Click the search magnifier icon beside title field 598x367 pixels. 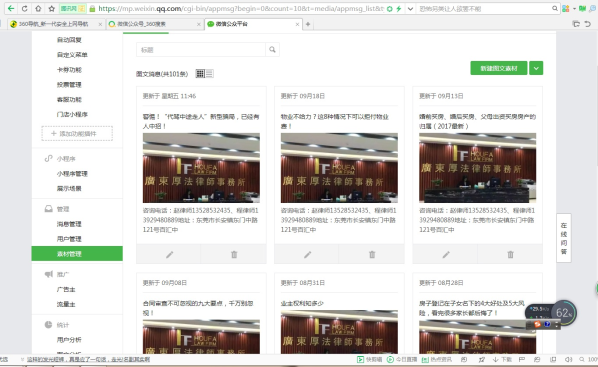click(x=272, y=50)
